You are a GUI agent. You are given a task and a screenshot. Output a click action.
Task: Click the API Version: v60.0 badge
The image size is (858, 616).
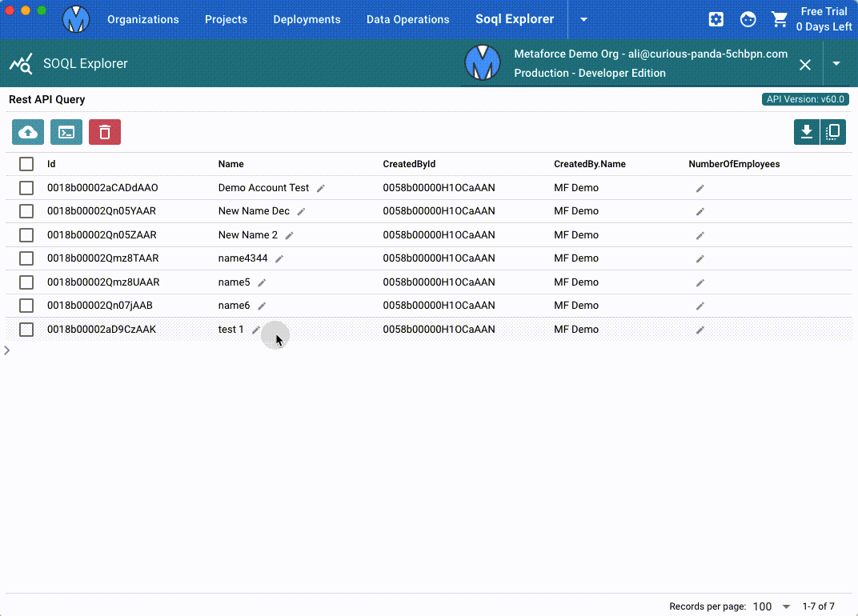click(805, 99)
